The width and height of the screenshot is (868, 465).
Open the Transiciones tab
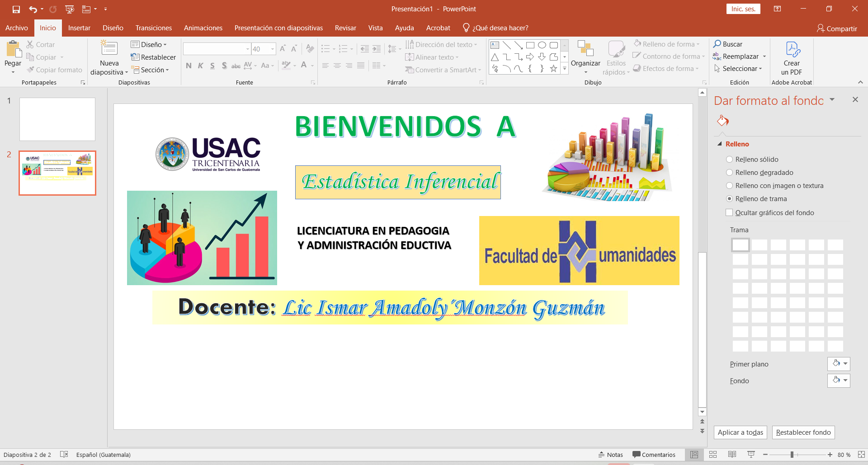point(153,28)
